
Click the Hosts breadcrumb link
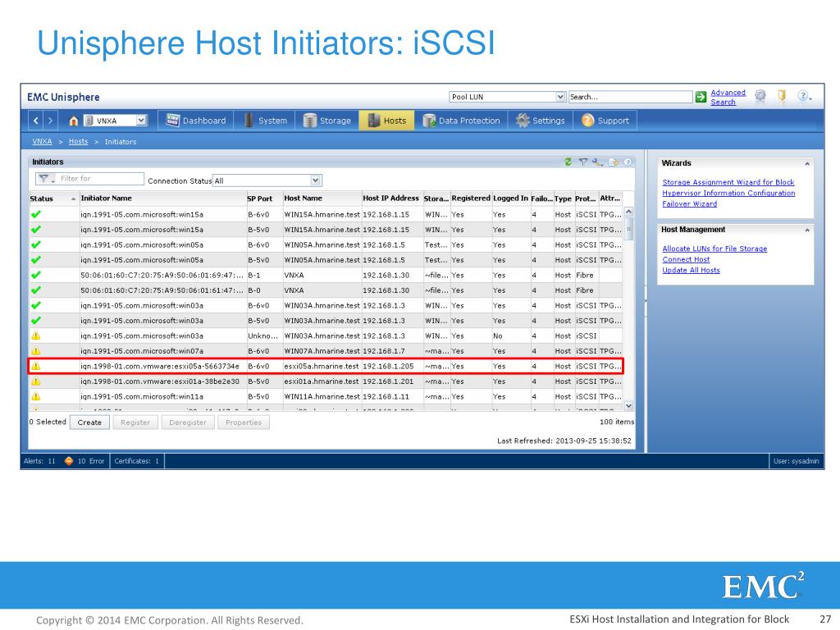pyautogui.click(x=78, y=141)
